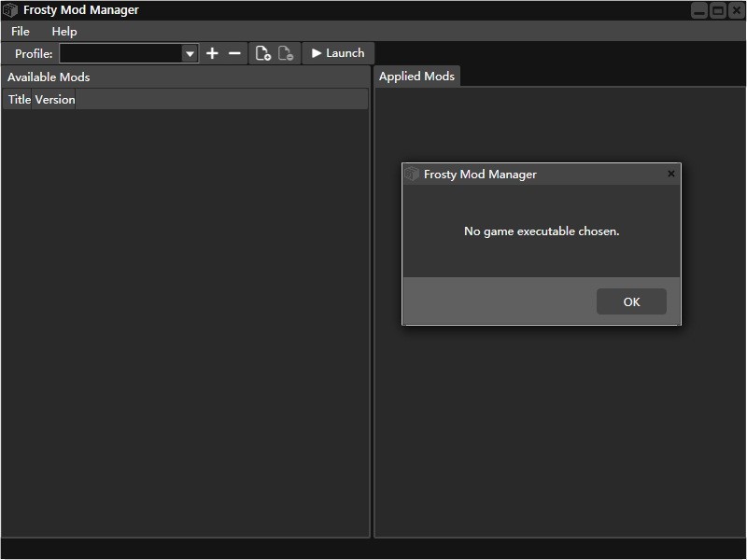
Task: Click the Frosty cube icon in main title bar
Action: [x=10, y=10]
